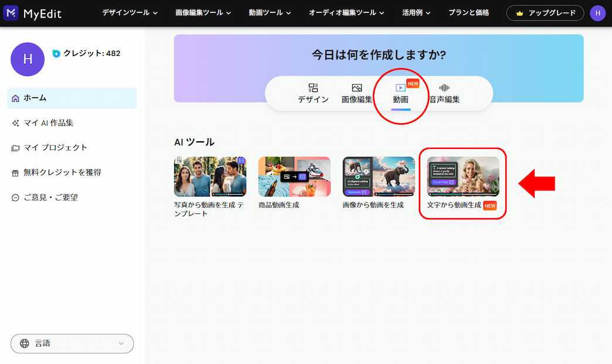Click the 動画 play icon
This screenshot has width=612, height=364.
[x=400, y=88]
